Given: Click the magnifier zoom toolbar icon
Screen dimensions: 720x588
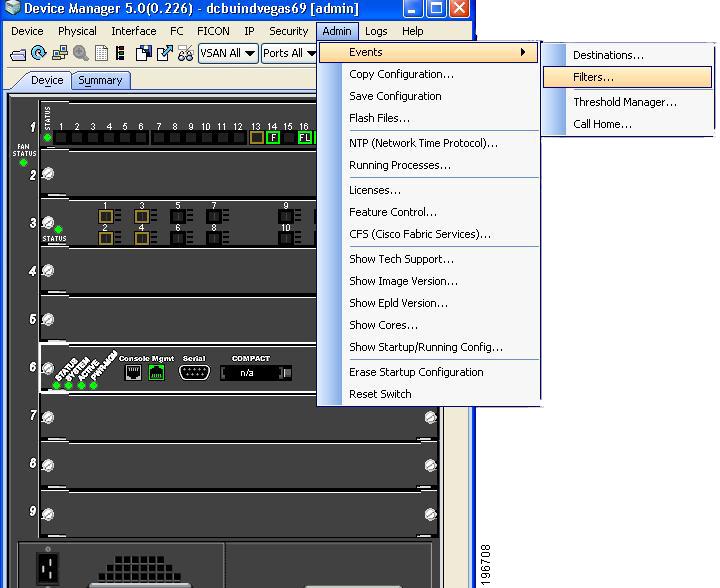Looking at the screenshot, I should click(81, 53).
